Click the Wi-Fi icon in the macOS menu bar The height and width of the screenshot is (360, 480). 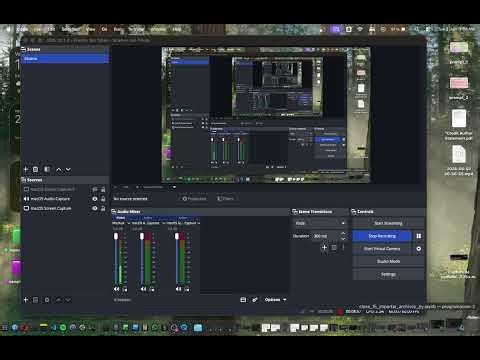coord(360,29)
